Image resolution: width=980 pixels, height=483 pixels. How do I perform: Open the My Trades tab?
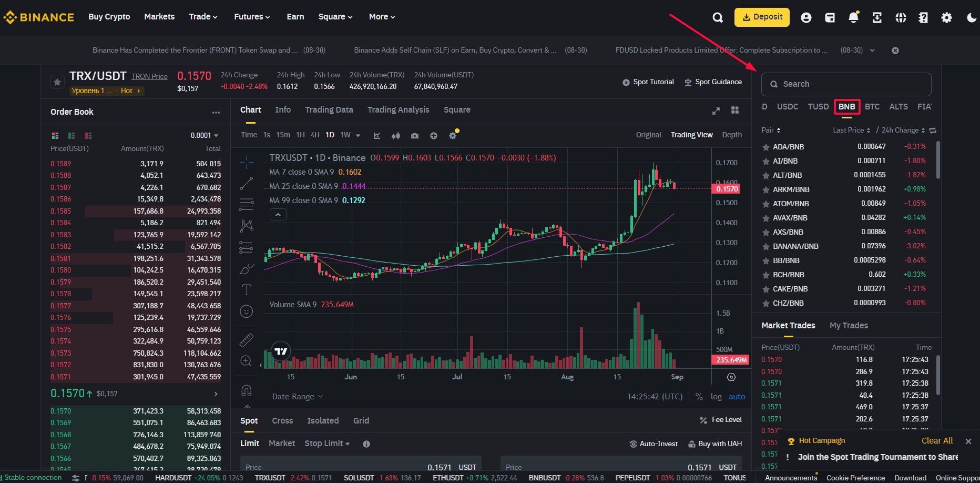point(849,326)
